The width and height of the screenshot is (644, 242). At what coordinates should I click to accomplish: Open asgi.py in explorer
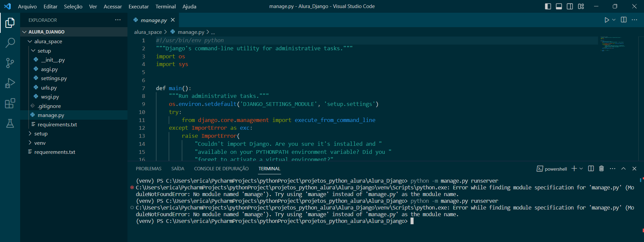pyautogui.click(x=74, y=69)
